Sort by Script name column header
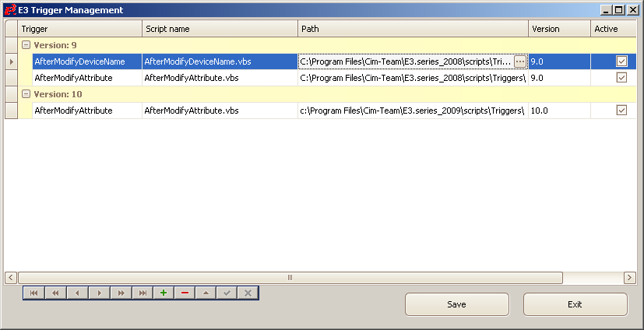 point(220,29)
